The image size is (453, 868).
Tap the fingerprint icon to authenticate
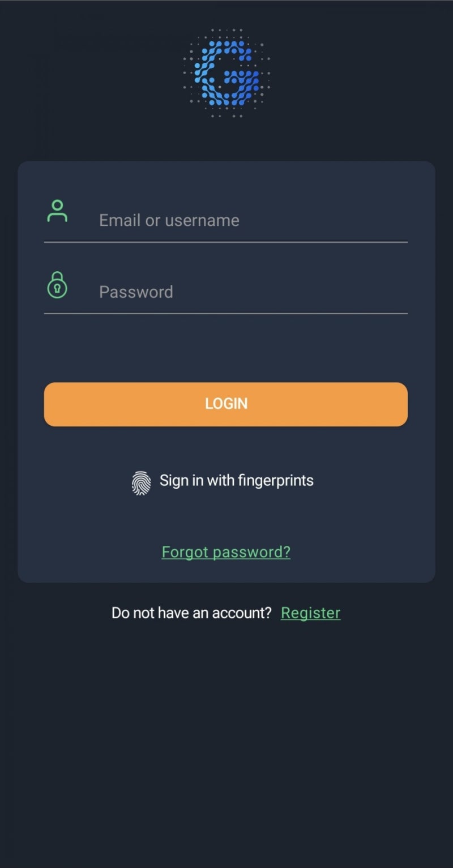tap(140, 482)
